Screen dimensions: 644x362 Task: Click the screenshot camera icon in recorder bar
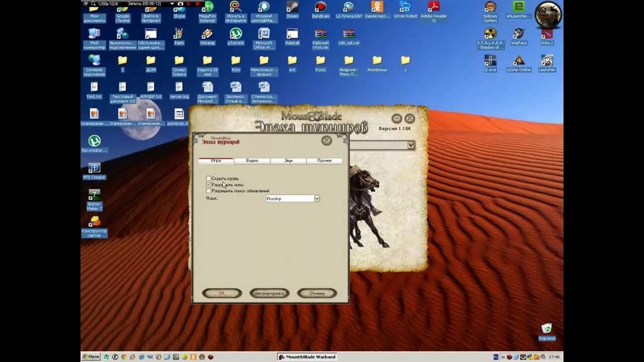coord(181,4)
